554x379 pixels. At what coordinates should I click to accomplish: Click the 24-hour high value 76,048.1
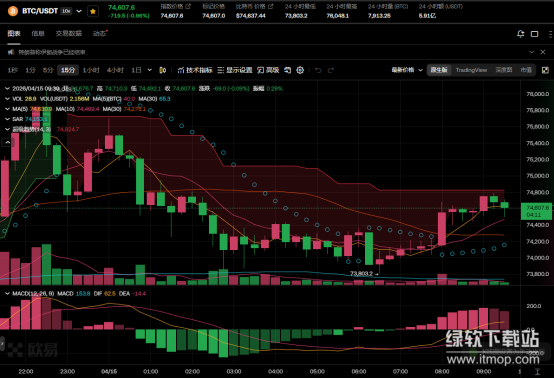(338, 16)
